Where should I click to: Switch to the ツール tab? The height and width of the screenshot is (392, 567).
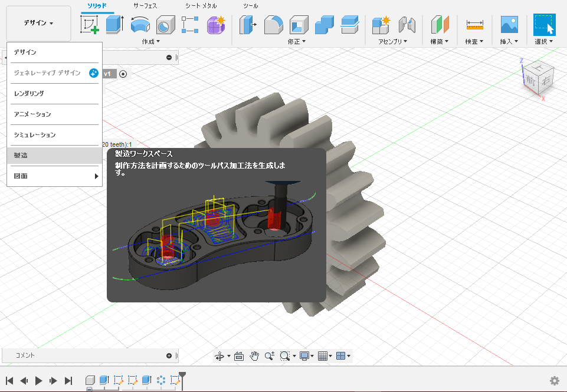pos(251,6)
